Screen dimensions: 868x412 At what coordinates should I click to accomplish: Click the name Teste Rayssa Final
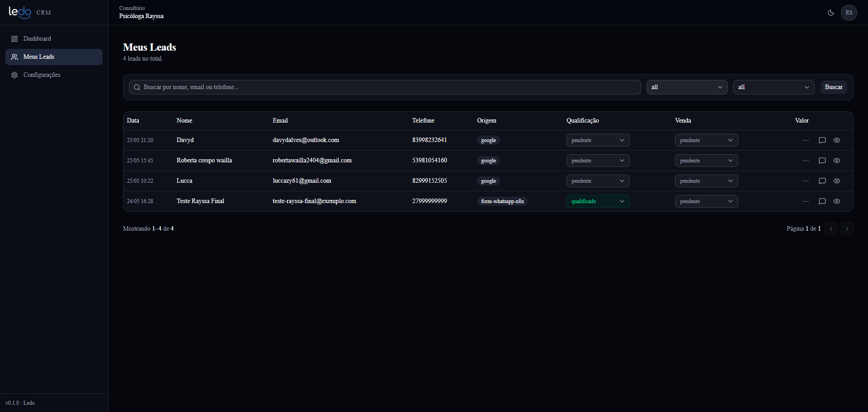pos(200,201)
